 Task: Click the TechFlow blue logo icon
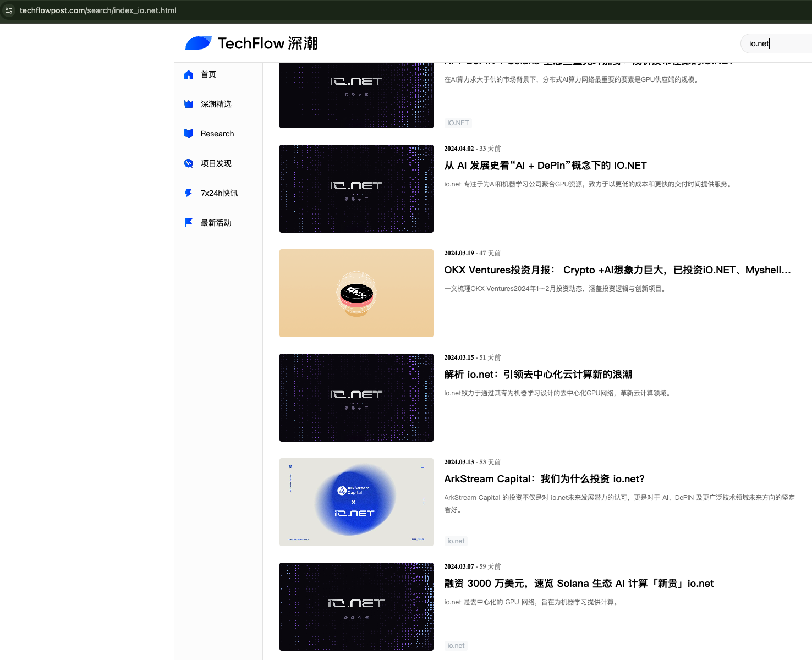(199, 43)
